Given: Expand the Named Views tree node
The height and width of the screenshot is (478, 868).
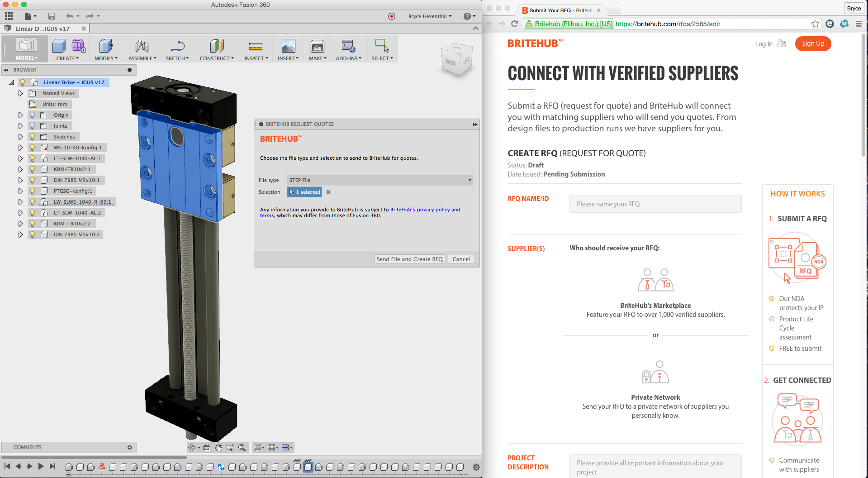Looking at the screenshot, I should (20, 93).
